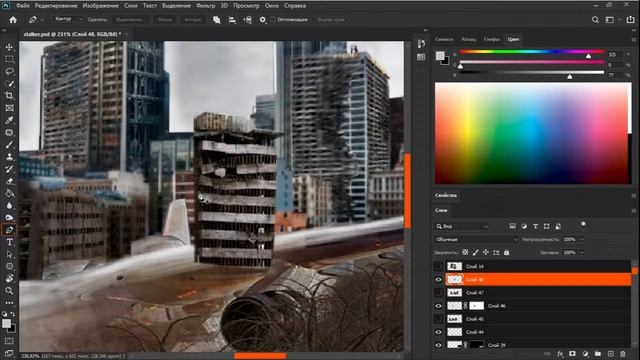Open the Слои panel menu

click(633, 211)
